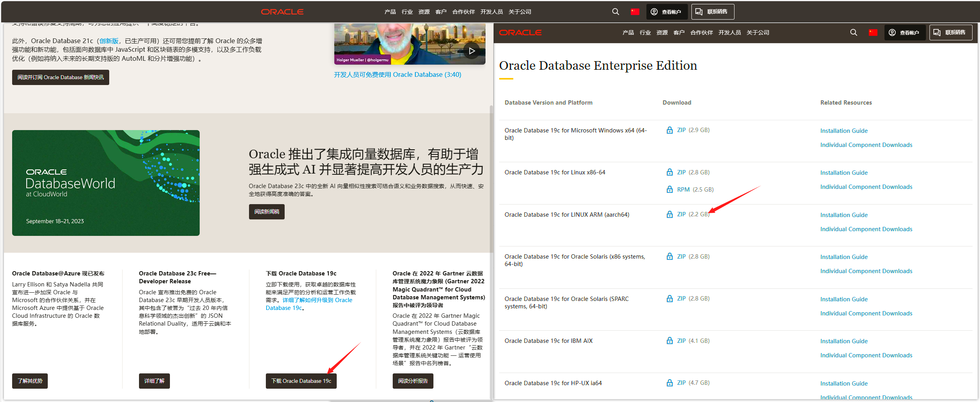Viewport: 980px width, 402px height.
Task: Open 联系销售 in right window
Action: (x=951, y=33)
